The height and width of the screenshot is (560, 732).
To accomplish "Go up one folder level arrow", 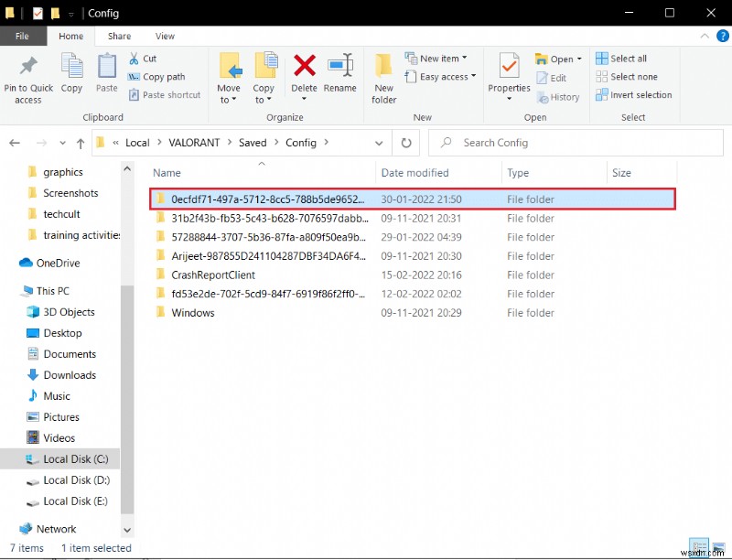I will [x=81, y=144].
